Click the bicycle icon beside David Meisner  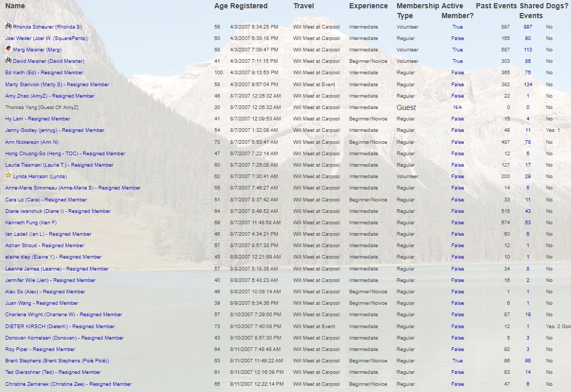point(8,61)
